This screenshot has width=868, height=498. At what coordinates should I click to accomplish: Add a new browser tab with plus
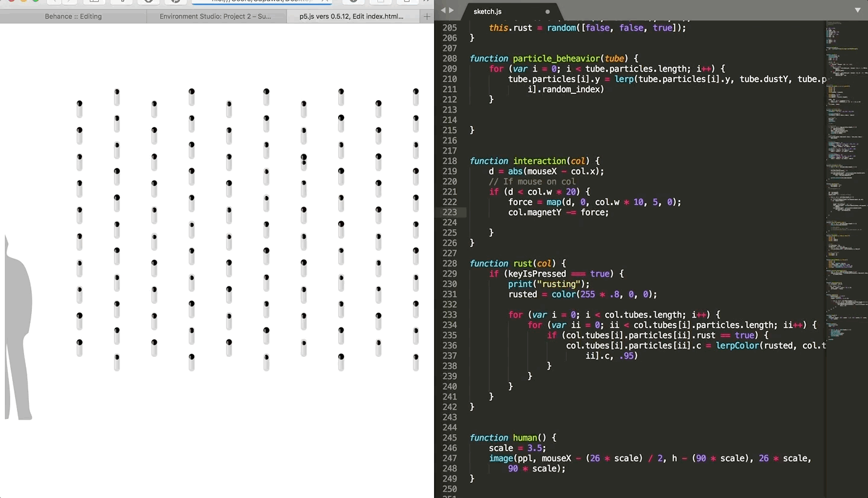click(x=427, y=16)
